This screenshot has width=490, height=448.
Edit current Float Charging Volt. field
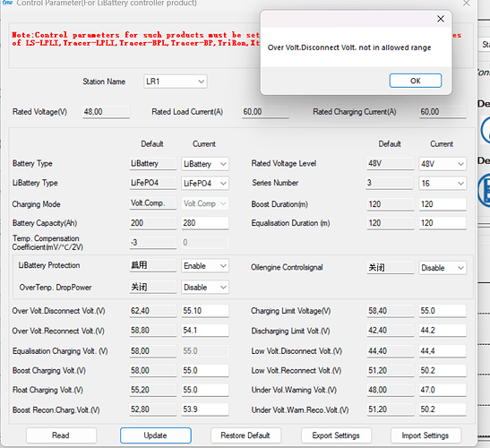(x=205, y=390)
